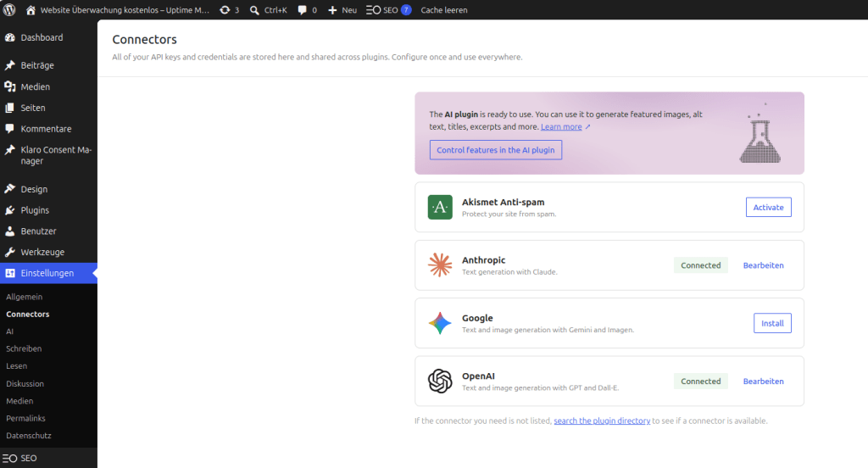Open search the plugin directory link
Image resolution: width=868 pixels, height=468 pixels.
click(x=602, y=421)
